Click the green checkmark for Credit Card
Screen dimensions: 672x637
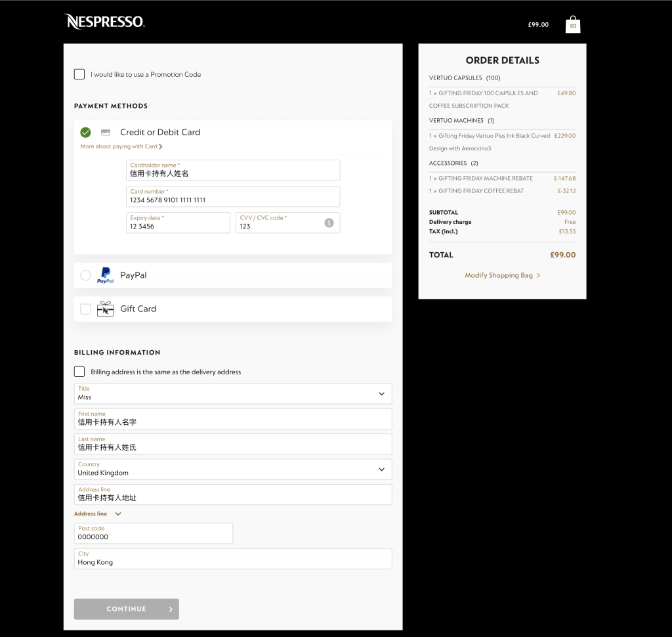(85, 132)
